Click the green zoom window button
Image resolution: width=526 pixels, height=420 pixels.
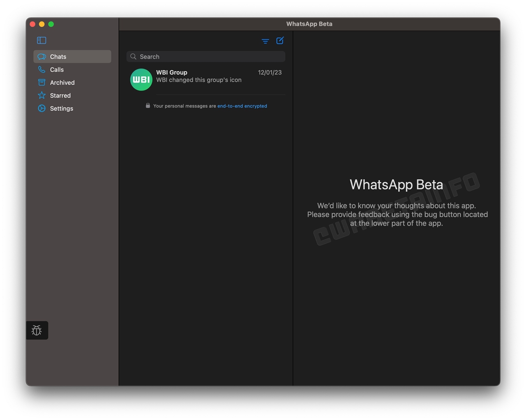pyautogui.click(x=51, y=24)
